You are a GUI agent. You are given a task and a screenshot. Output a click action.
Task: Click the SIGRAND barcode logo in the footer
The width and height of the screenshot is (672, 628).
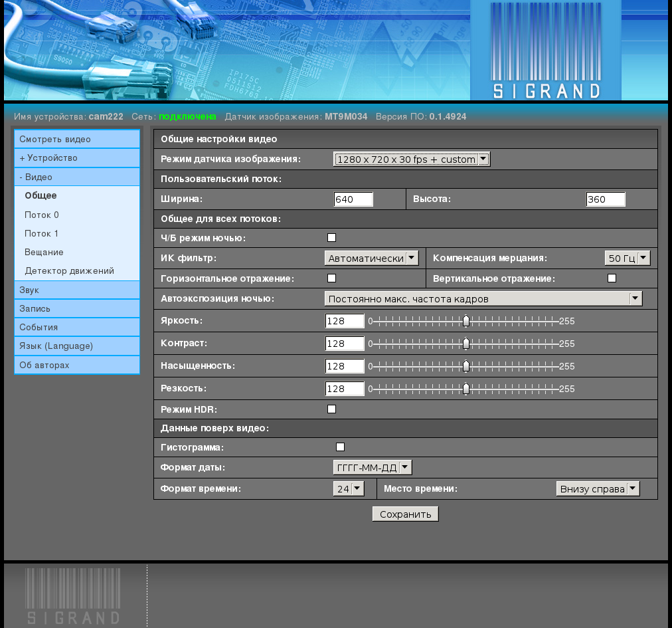[x=73, y=596]
